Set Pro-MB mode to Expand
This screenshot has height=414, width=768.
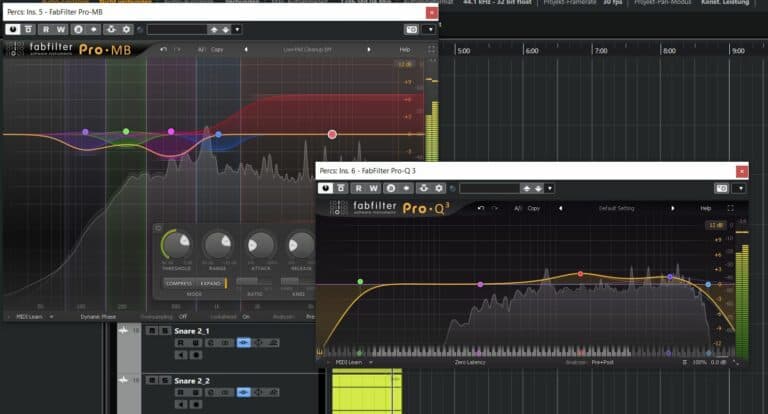(211, 283)
